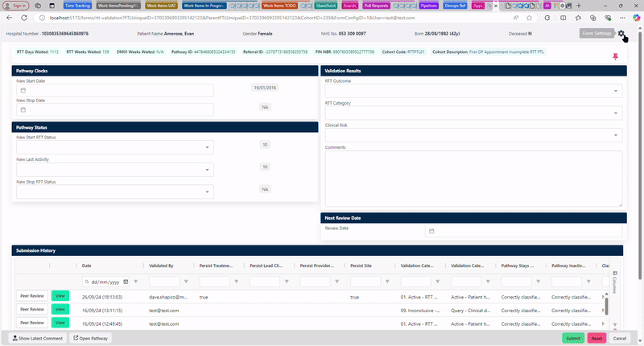The width and height of the screenshot is (644, 346).
Task: Open the New Start RTT Status dropdown
Action: pos(207,148)
